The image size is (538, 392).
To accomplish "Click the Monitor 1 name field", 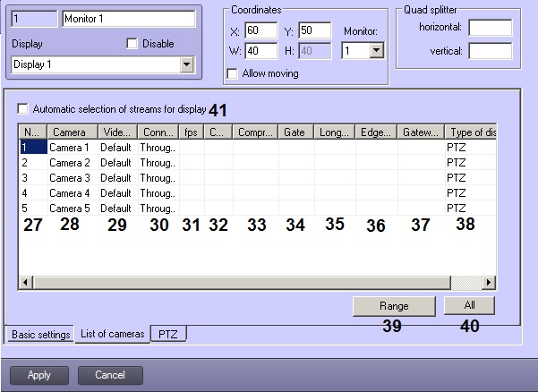I will pyautogui.click(x=129, y=18).
